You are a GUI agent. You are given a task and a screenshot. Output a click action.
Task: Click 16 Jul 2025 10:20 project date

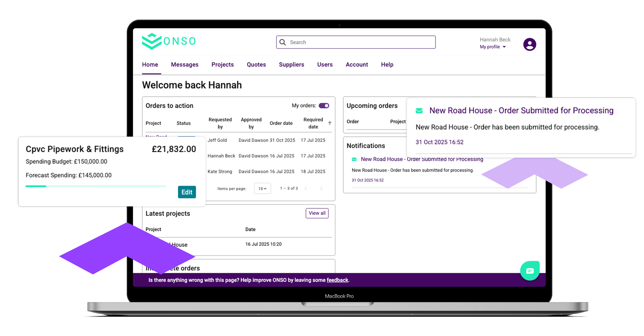click(x=264, y=244)
